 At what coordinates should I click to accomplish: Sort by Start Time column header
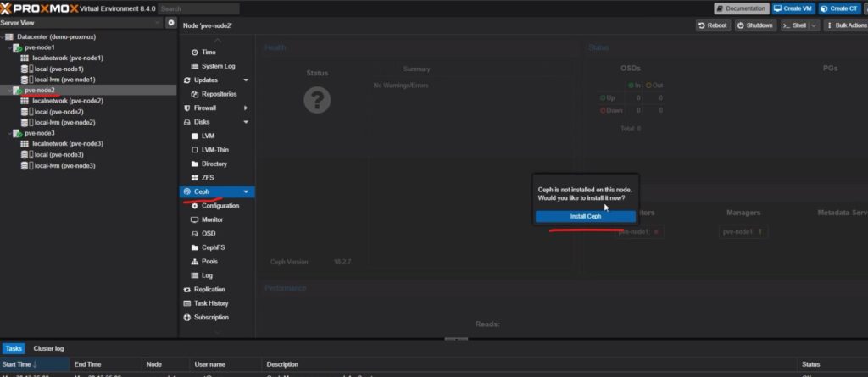pyautogui.click(x=35, y=364)
